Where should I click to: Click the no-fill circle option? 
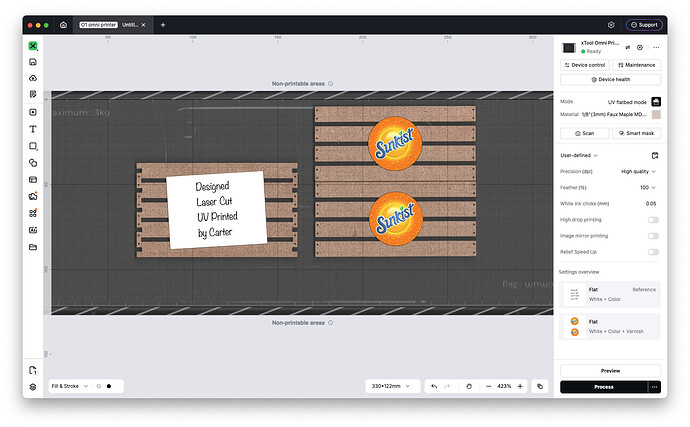(99, 386)
